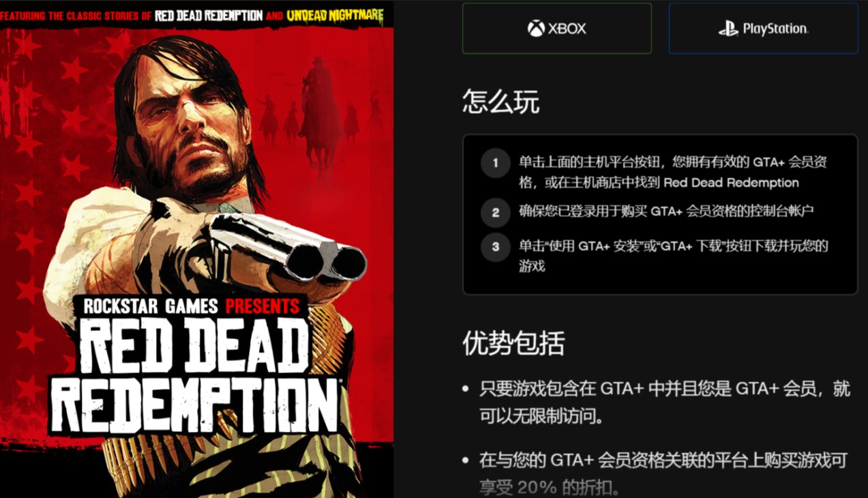Click the 怎么玩 section heading
This screenshot has height=498, width=868.
point(500,102)
